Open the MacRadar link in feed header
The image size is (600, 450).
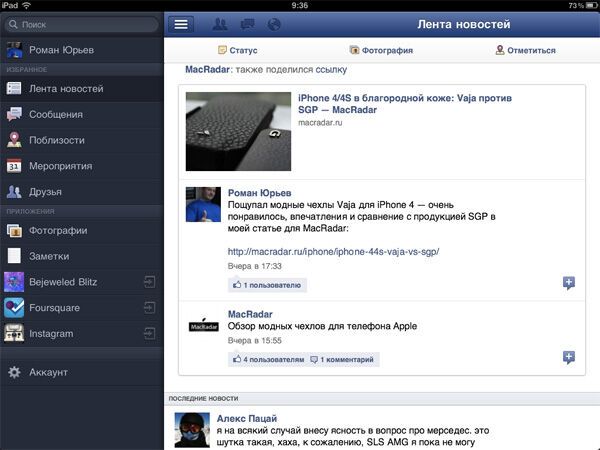(207, 70)
